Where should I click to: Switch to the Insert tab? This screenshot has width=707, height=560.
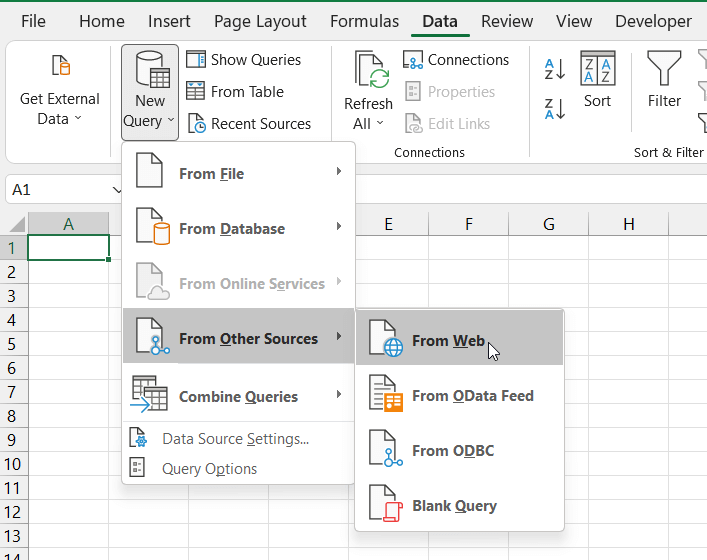tap(169, 21)
